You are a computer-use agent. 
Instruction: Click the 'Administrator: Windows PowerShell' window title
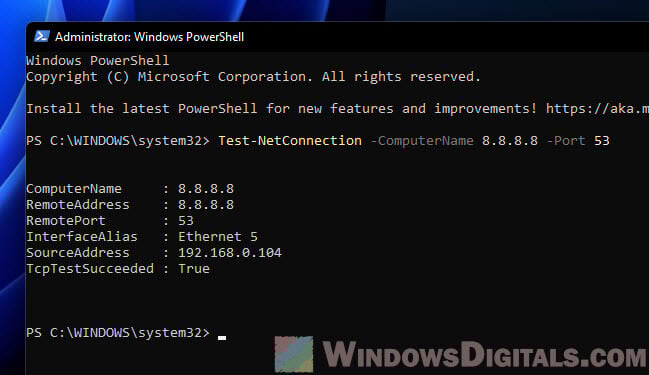click(x=149, y=37)
